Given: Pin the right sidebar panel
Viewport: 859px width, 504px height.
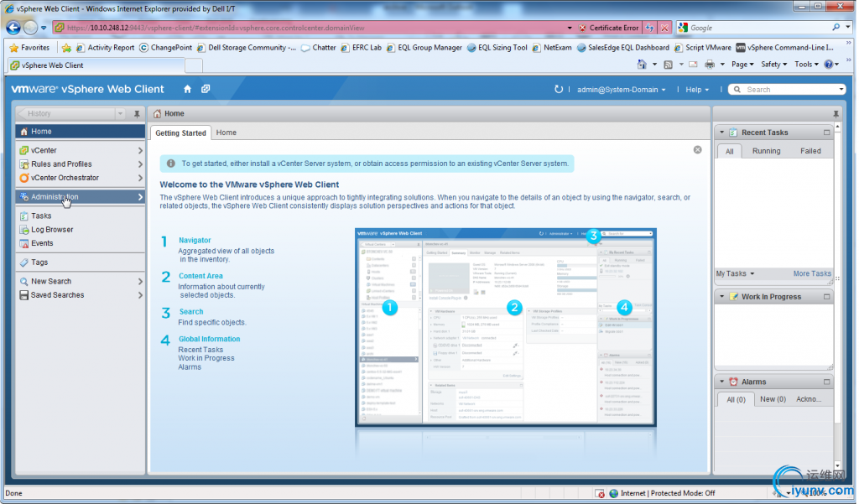Looking at the screenshot, I should [x=836, y=114].
